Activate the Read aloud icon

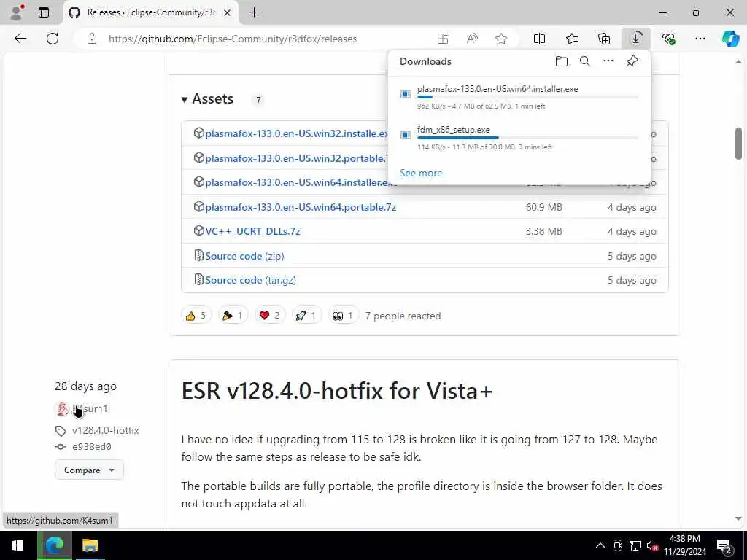[x=472, y=39]
